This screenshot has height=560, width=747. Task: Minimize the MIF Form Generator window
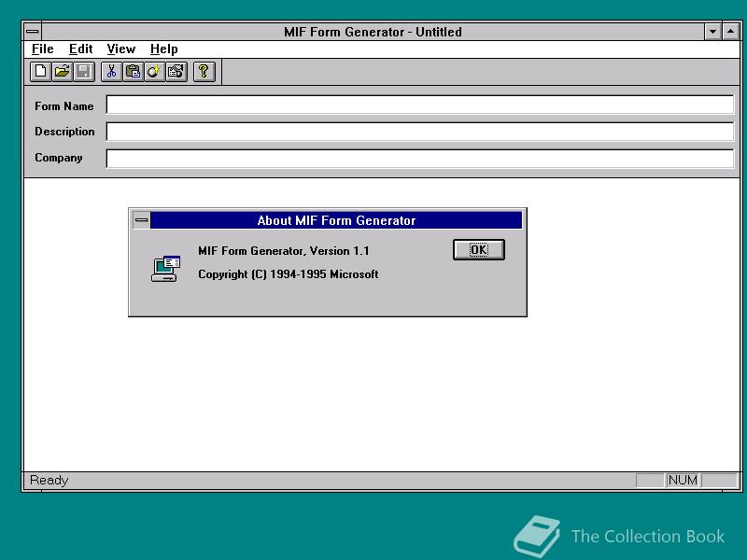tap(712, 32)
